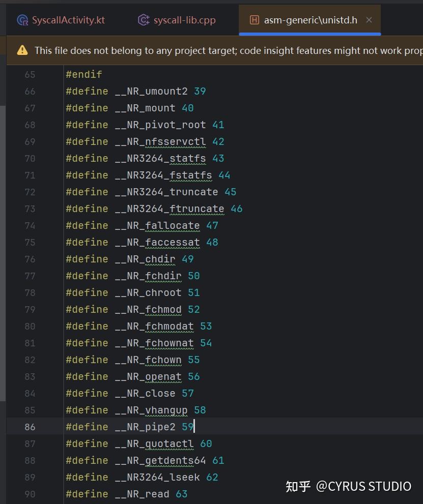Click the header file icon on unistd.h tab
Screen dimensions: 423x504
pyautogui.click(x=254, y=20)
